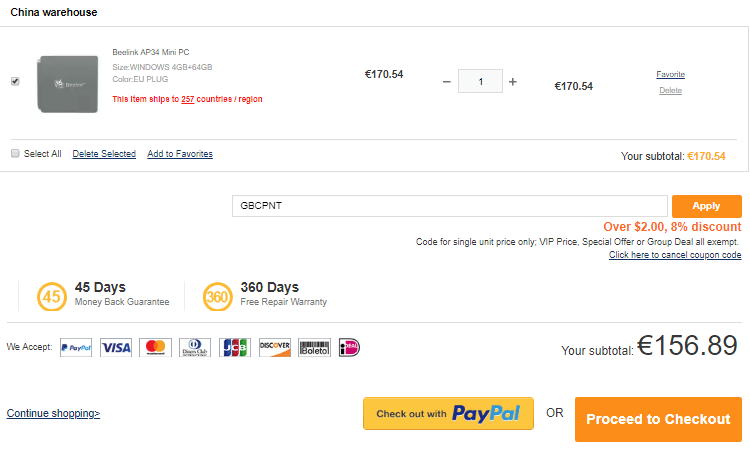Click Proceed to Checkout
This screenshot has width=750, height=449.
point(658,419)
